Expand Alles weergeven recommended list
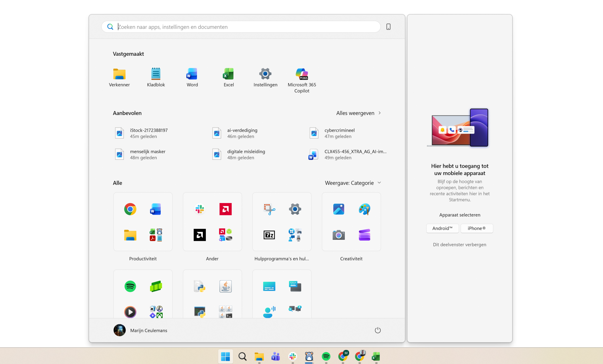The height and width of the screenshot is (364, 603). coord(358,113)
